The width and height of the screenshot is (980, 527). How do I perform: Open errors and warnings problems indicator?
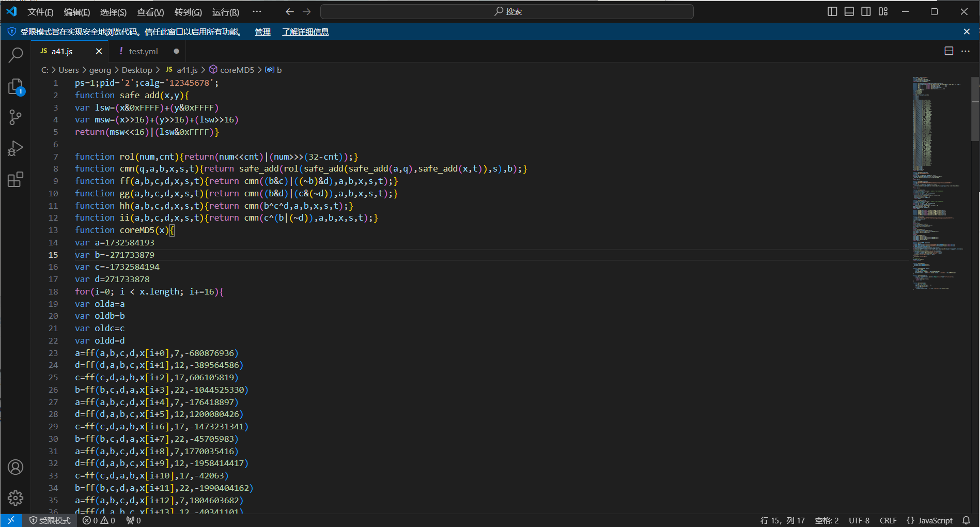point(99,520)
